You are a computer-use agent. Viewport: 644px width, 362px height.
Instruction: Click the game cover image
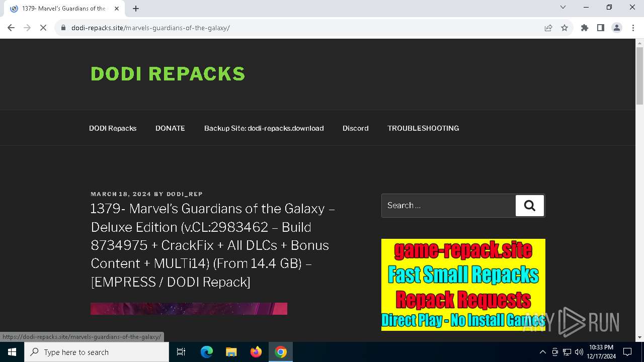tap(189, 309)
